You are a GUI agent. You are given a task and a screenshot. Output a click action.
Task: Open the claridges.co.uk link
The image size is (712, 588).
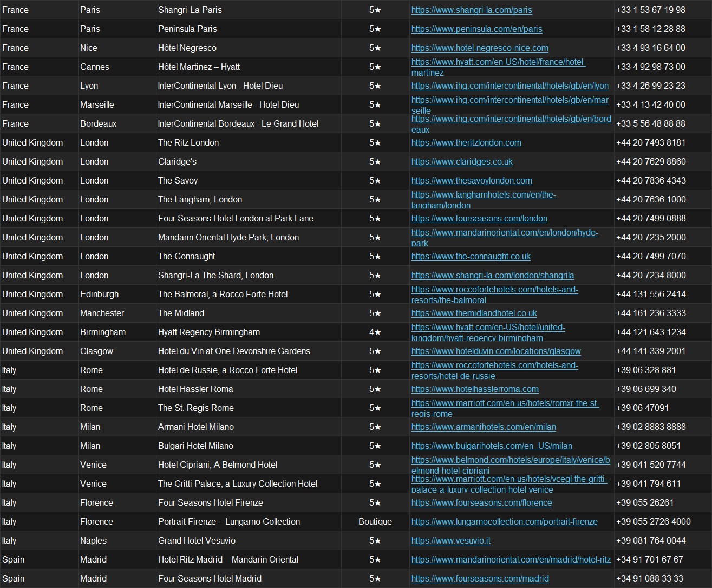[462, 161]
